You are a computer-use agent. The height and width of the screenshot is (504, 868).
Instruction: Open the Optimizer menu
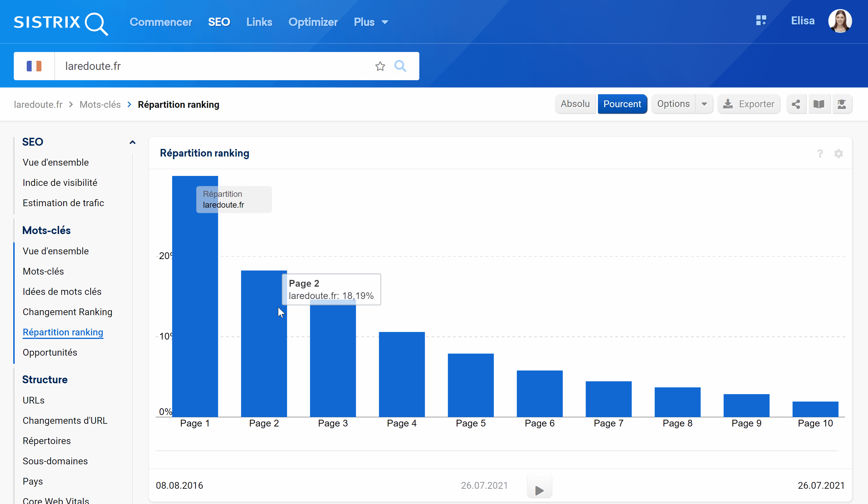coord(313,22)
